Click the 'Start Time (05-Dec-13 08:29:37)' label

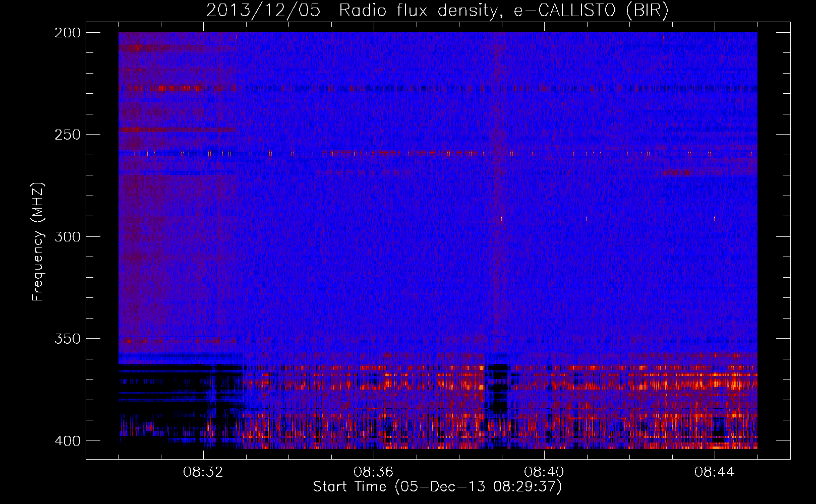(x=437, y=487)
